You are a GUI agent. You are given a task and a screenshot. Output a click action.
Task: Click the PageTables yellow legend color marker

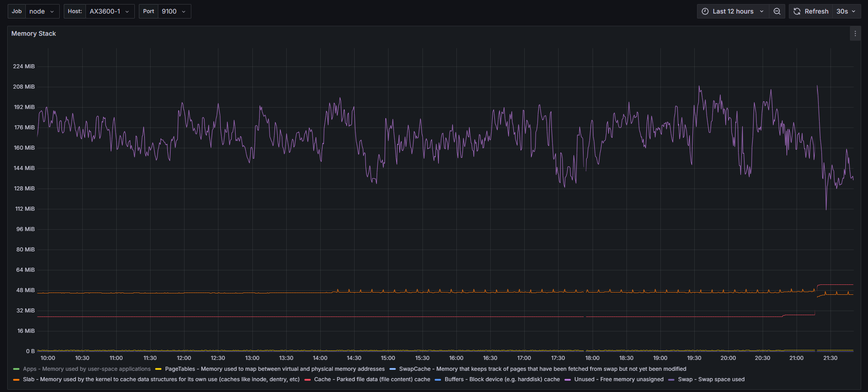click(158, 369)
